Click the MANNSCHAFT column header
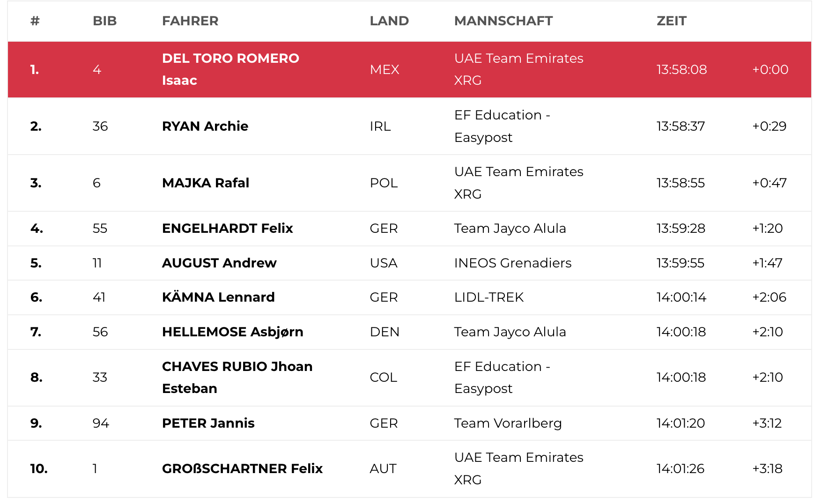 (503, 21)
